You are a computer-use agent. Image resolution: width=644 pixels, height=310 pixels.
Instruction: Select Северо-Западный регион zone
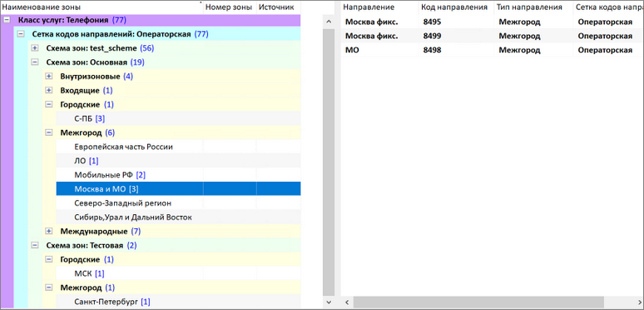click(178, 203)
